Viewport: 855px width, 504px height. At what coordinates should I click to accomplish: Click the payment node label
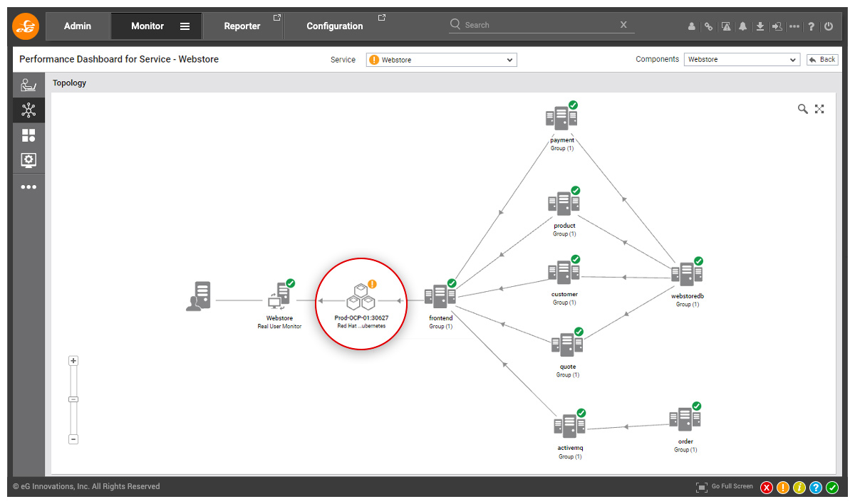[x=562, y=140]
